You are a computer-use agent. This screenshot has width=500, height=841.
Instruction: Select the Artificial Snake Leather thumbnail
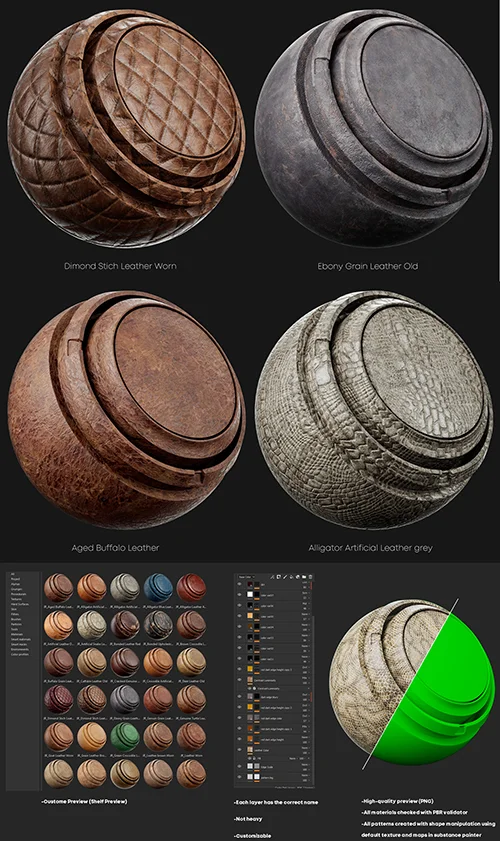92,625
